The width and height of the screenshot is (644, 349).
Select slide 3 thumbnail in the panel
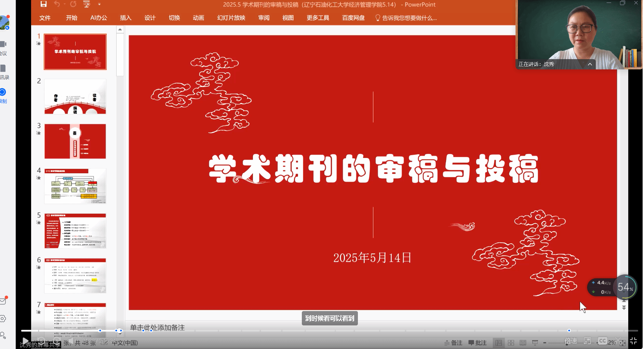point(75,141)
